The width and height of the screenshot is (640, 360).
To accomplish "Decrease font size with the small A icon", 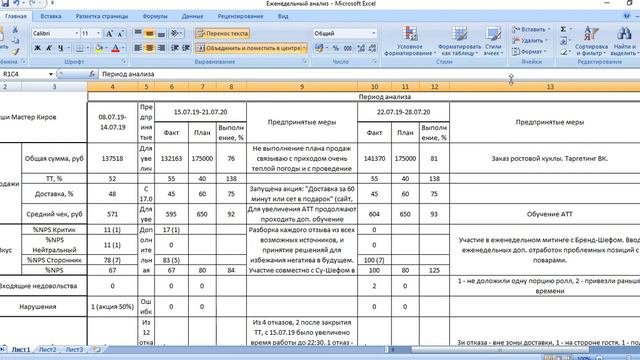I will (x=121, y=33).
